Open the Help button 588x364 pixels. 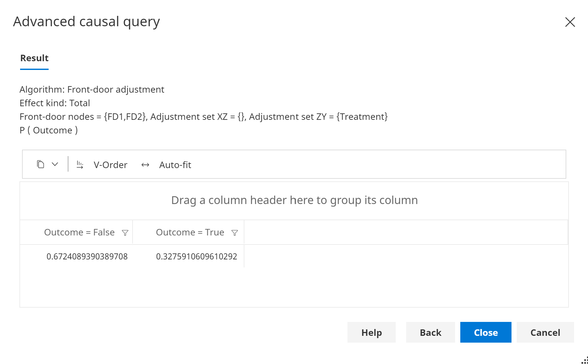pos(371,333)
